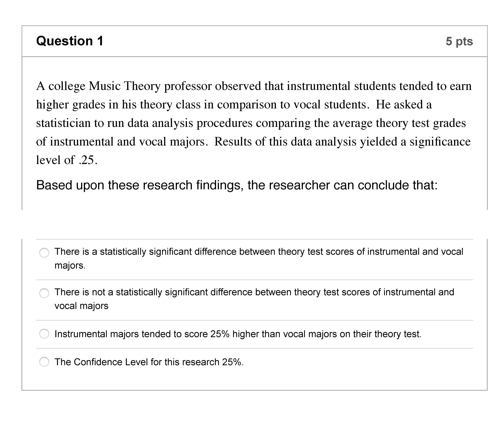Click the 'Question 1' heading
Screen dimensions: 504x424
coord(70,41)
